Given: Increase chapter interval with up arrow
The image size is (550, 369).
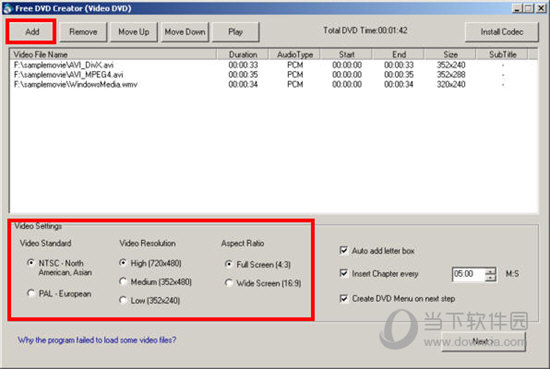Looking at the screenshot, I should click(x=490, y=271).
